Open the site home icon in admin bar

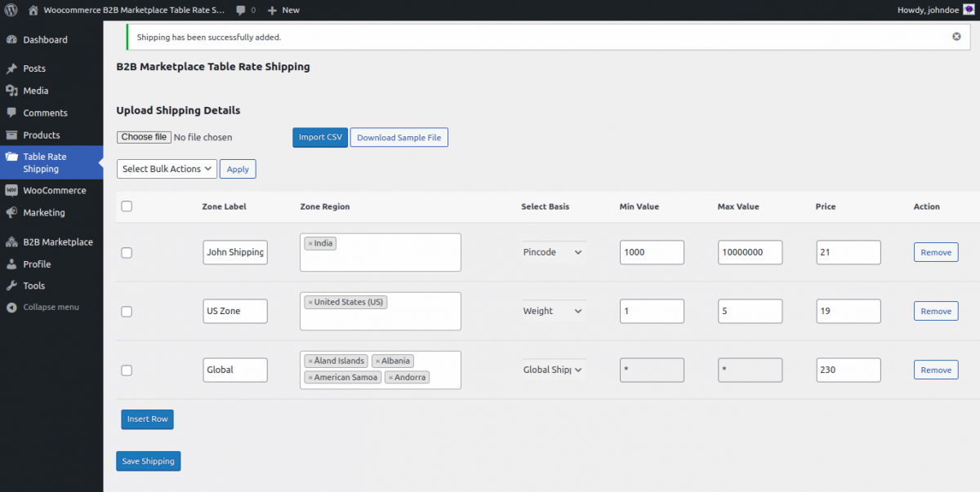[33, 10]
